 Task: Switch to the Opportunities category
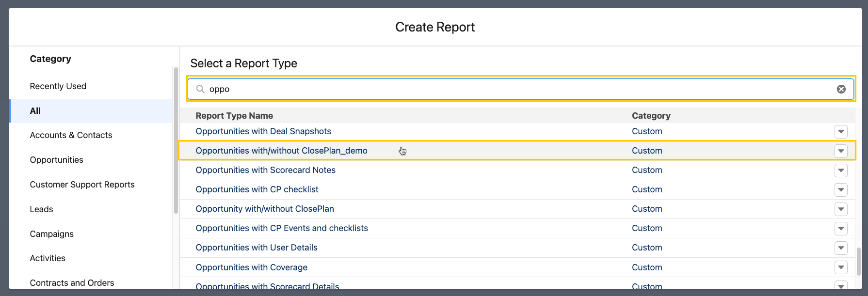[x=56, y=160]
